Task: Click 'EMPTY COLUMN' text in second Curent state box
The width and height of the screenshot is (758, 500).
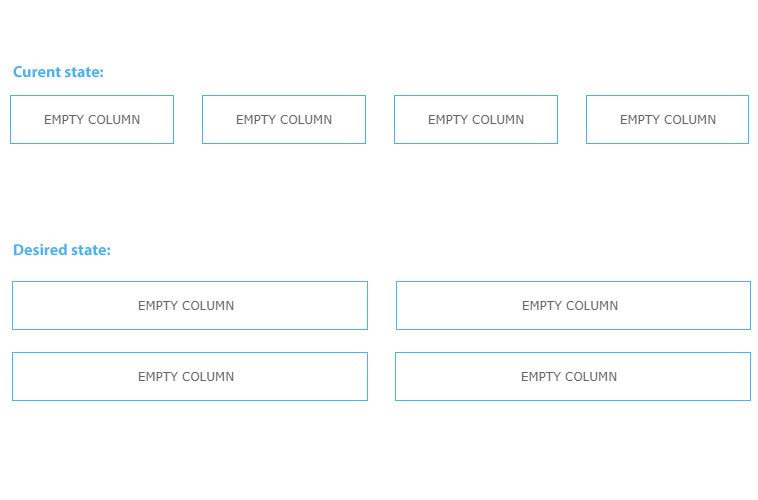Action: (284, 119)
